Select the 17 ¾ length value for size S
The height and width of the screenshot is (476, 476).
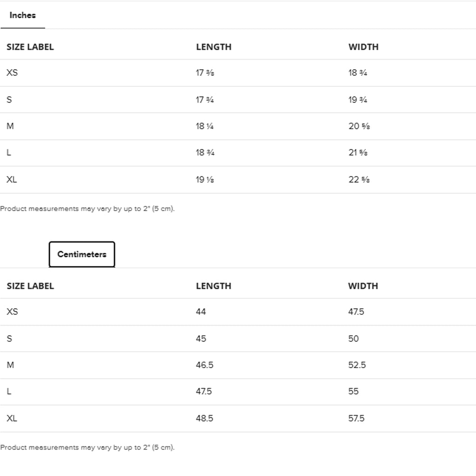(205, 99)
